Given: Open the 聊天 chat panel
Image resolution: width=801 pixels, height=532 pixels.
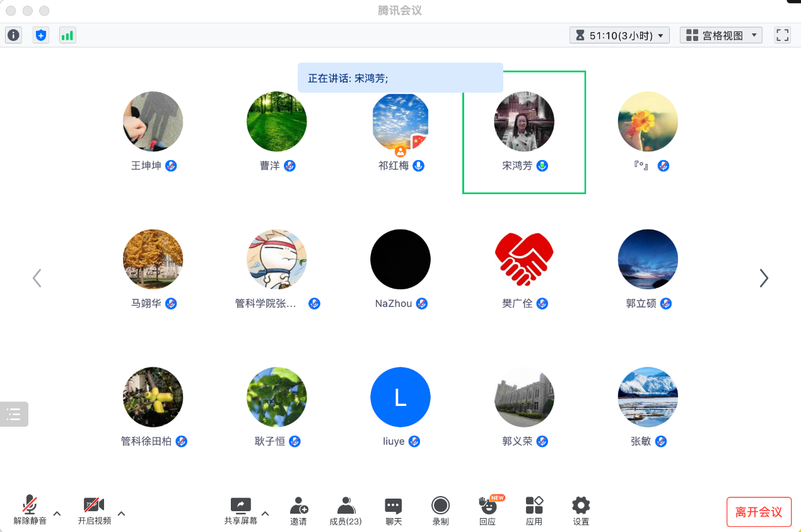Looking at the screenshot, I should click(394, 511).
